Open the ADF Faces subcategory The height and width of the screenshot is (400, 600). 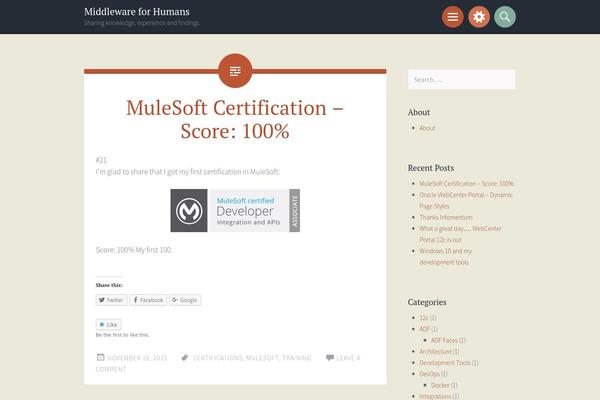pyautogui.click(x=444, y=340)
